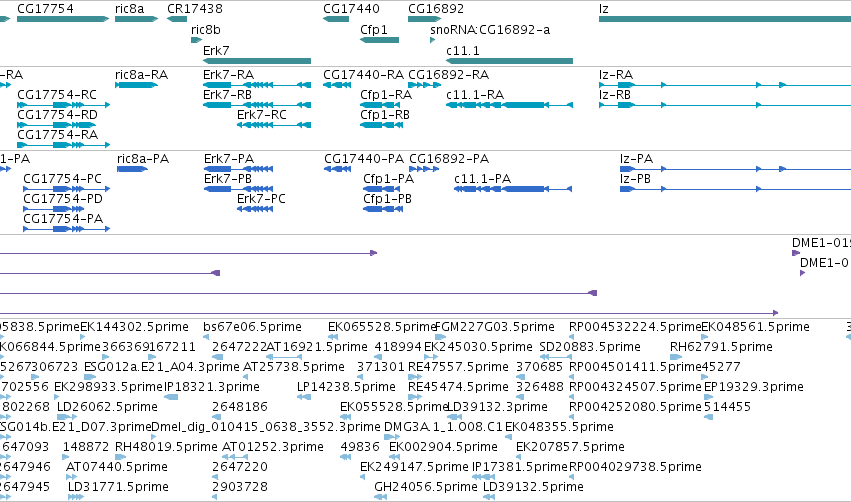Select the ric8a-RA transcript label
This screenshot has width=851, height=502.
click(x=141, y=74)
